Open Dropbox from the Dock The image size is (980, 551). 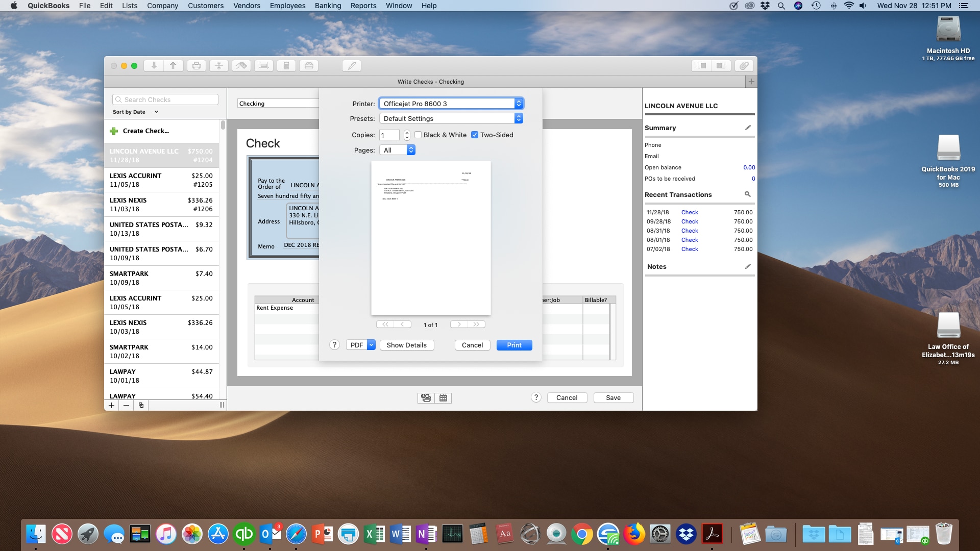(x=686, y=534)
